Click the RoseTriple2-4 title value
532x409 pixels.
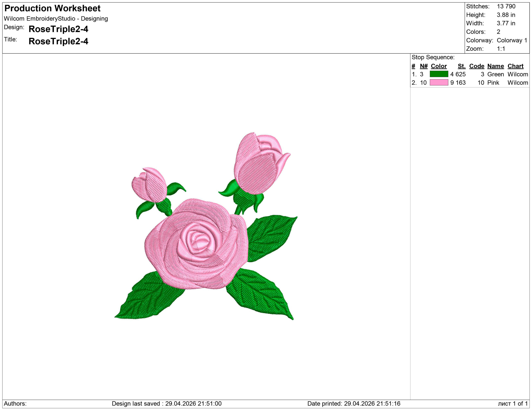[x=58, y=41]
